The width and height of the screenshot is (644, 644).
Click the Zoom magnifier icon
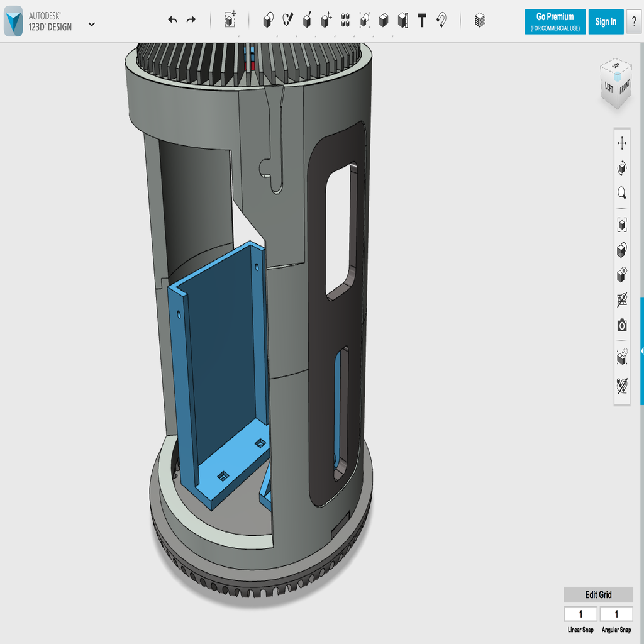[x=622, y=193]
